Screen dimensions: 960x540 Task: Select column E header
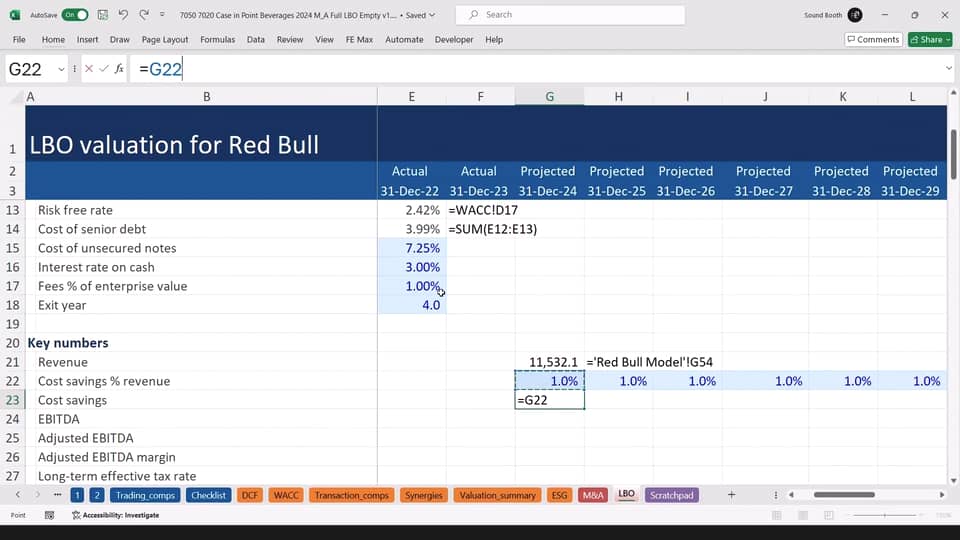(x=411, y=97)
